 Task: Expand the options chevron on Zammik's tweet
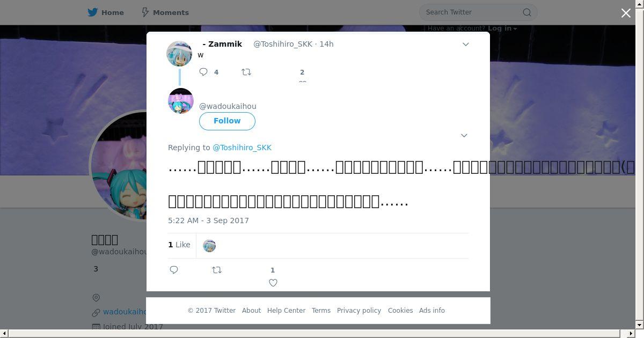pos(466,44)
